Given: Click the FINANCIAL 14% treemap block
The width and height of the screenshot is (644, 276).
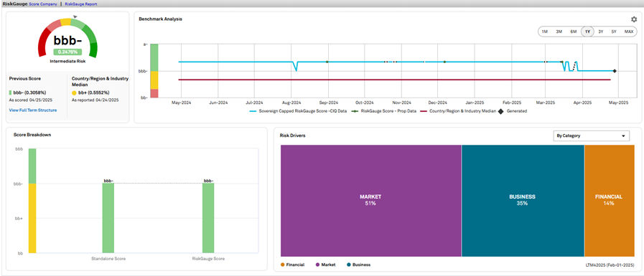Looking at the screenshot, I should point(609,201).
